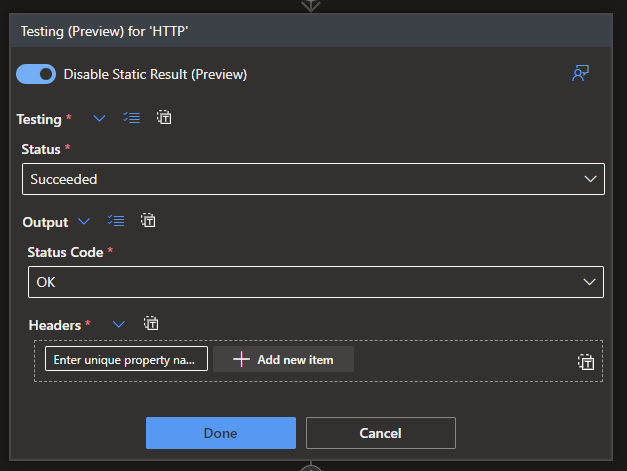Click the delete icon beside Headers

[x=151, y=323]
